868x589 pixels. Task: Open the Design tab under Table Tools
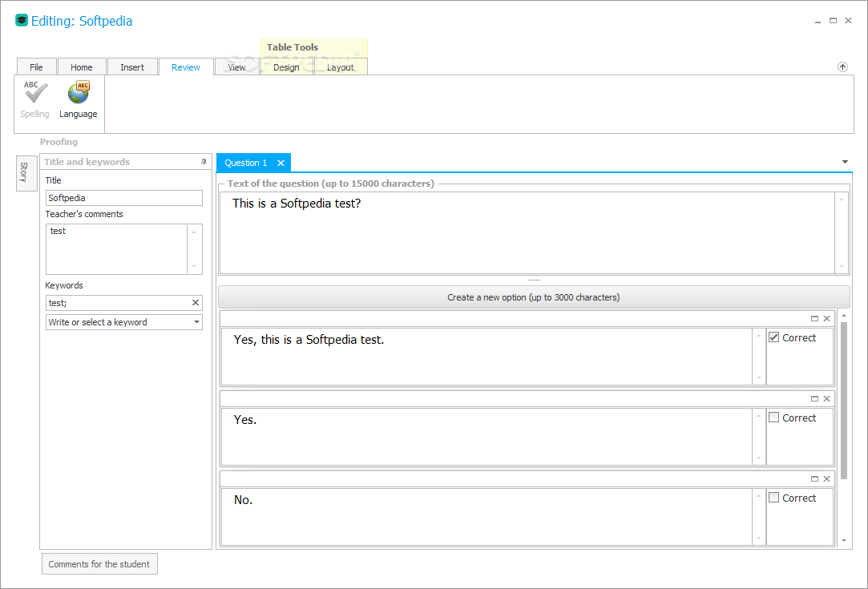(286, 67)
